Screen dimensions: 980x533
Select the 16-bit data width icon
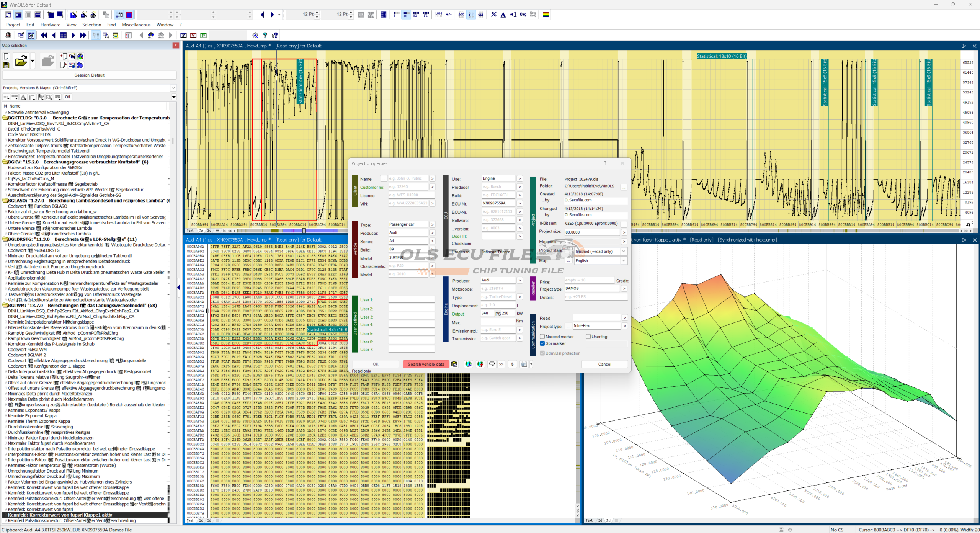tap(405, 15)
